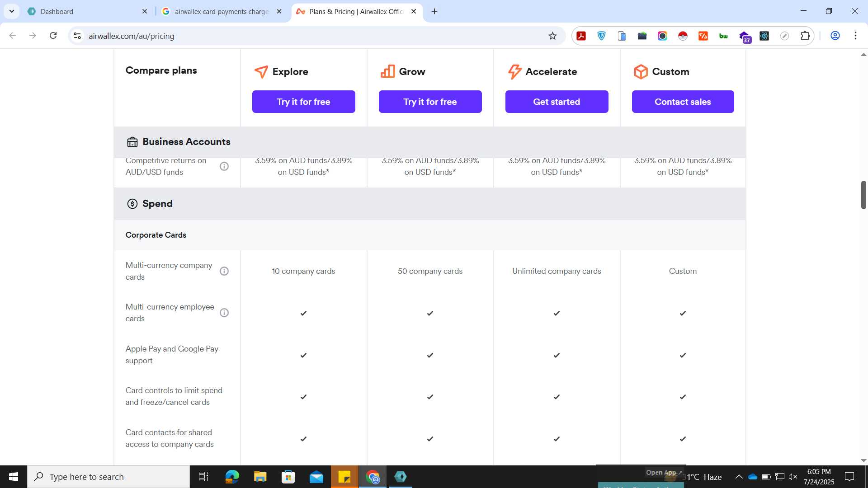Click the Custom plan cube icon
The image size is (868, 488).
click(641, 71)
